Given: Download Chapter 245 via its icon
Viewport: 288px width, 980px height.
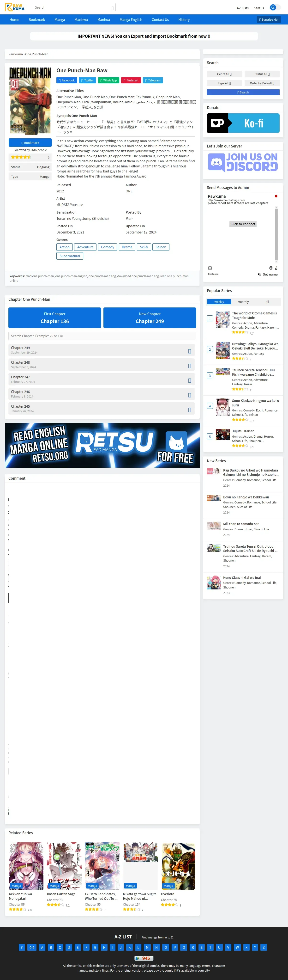Looking at the screenshot, I should coord(190,410).
